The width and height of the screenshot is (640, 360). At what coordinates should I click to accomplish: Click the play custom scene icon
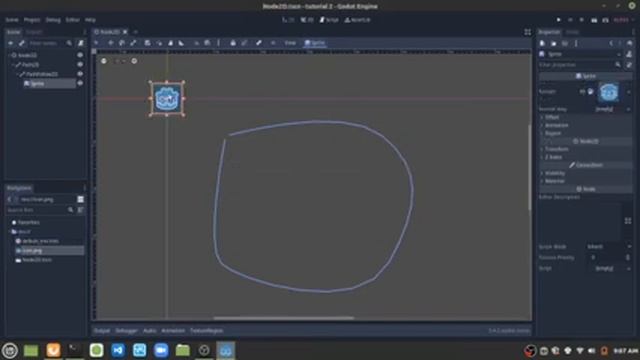point(606,20)
